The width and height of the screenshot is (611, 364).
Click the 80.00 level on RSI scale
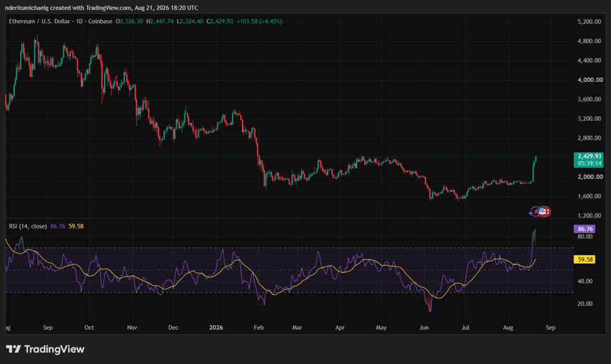click(585, 237)
